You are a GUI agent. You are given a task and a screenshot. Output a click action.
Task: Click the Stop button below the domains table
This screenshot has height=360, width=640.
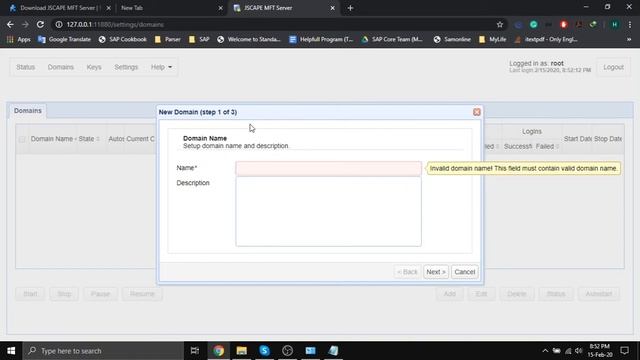point(64,294)
